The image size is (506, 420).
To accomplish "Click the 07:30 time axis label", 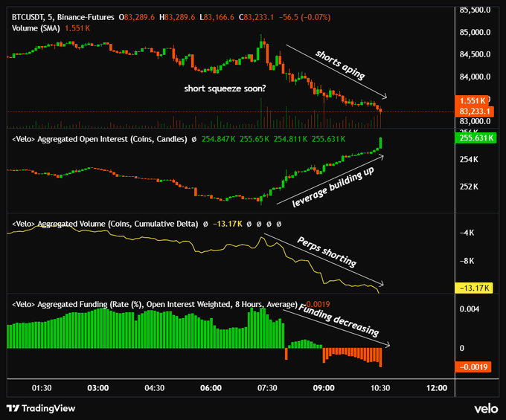I will coord(267,388).
